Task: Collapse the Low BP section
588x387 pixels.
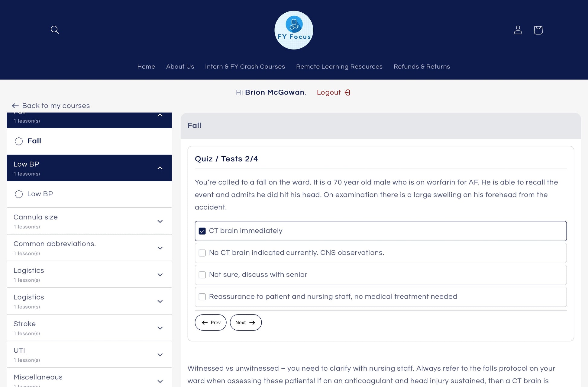Action: pyautogui.click(x=160, y=168)
